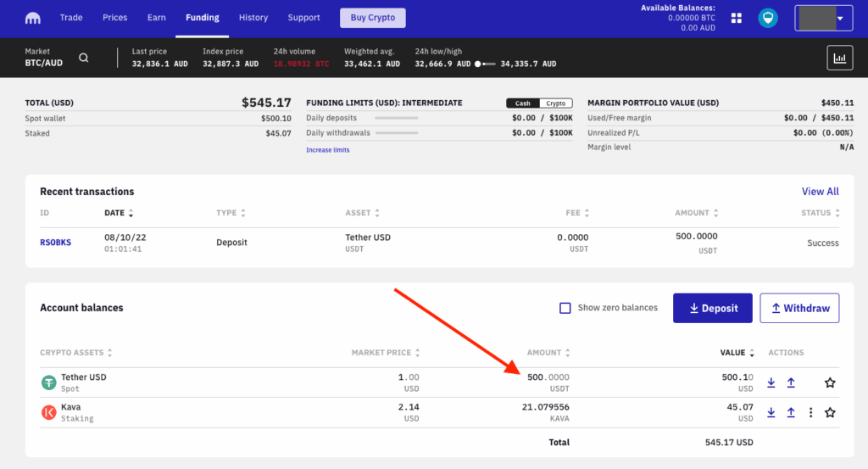
Task: Click the Kava coin icon
Action: (x=48, y=412)
